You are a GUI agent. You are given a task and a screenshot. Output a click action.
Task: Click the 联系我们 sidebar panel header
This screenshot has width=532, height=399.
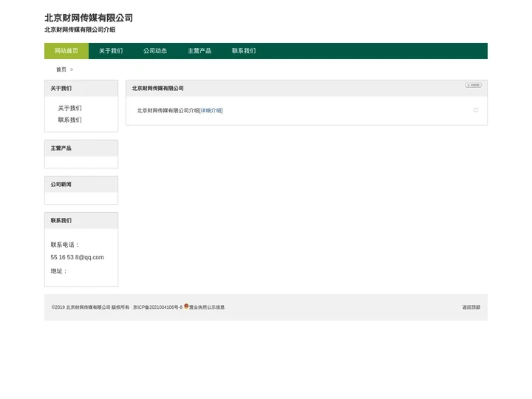(x=81, y=220)
